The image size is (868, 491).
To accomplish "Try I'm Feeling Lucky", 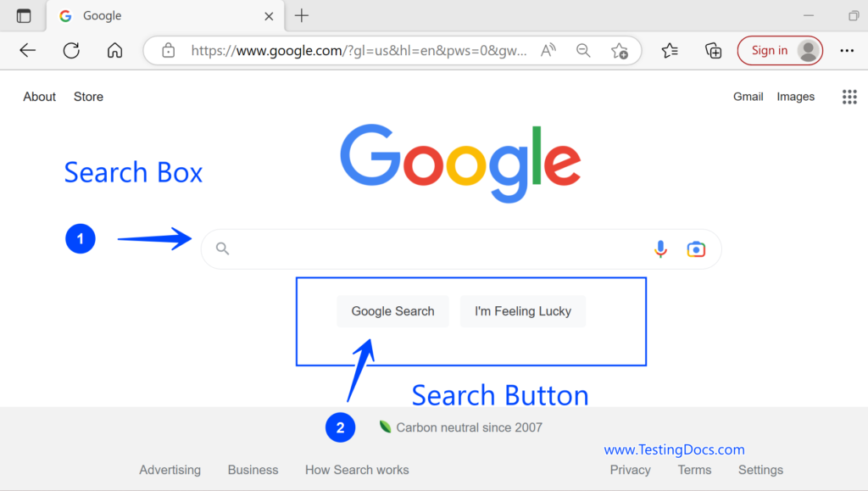I will [x=522, y=311].
